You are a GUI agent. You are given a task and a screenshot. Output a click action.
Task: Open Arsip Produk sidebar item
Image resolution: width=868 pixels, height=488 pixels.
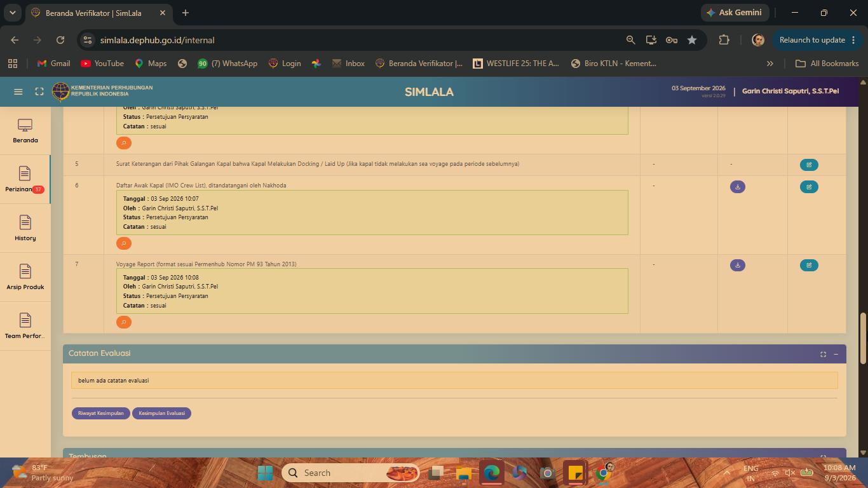[x=25, y=278]
